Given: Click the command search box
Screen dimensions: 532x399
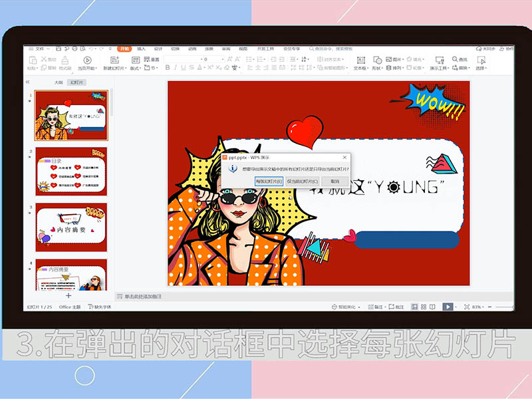Looking at the screenshot, I should click(x=331, y=49).
